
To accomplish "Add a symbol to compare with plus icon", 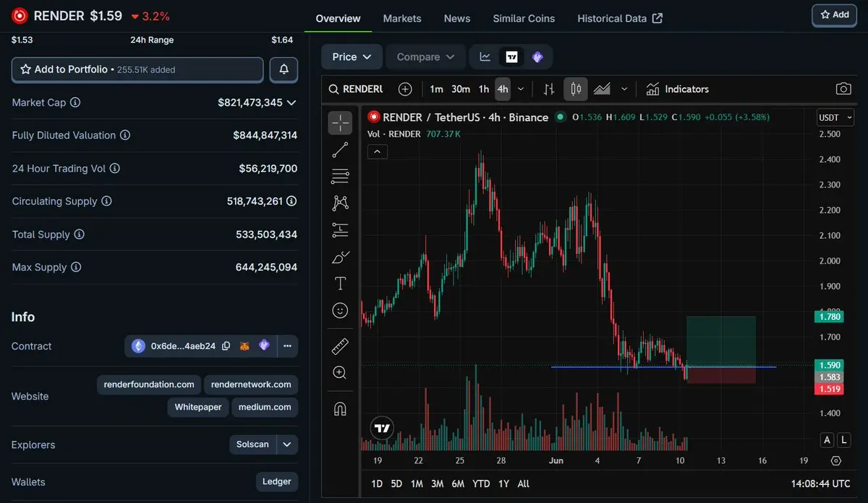I will point(405,89).
